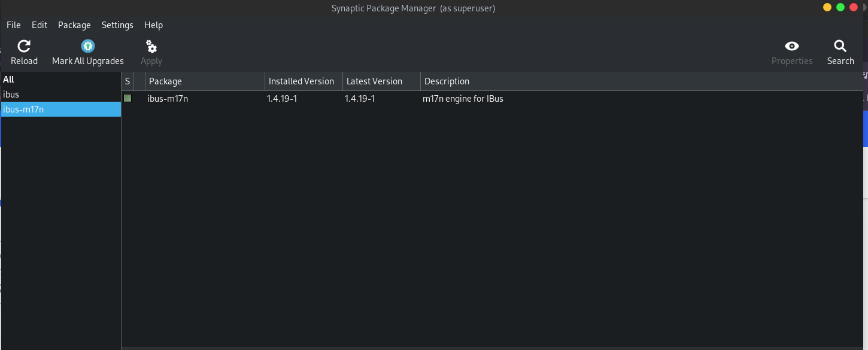Image resolution: width=868 pixels, height=350 pixels.
Task: Select the ibus search entry
Action: coord(61,95)
